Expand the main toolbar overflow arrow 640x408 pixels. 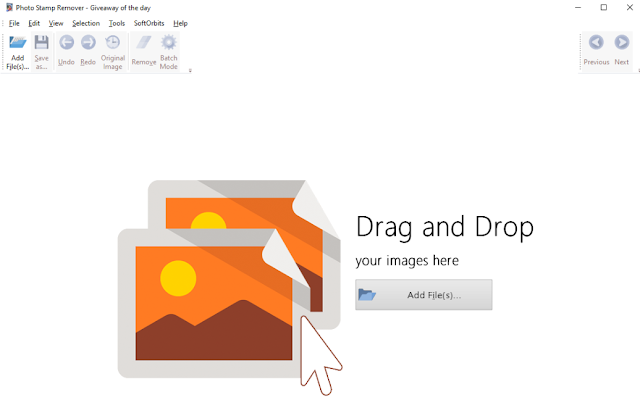[x=190, y=71]
